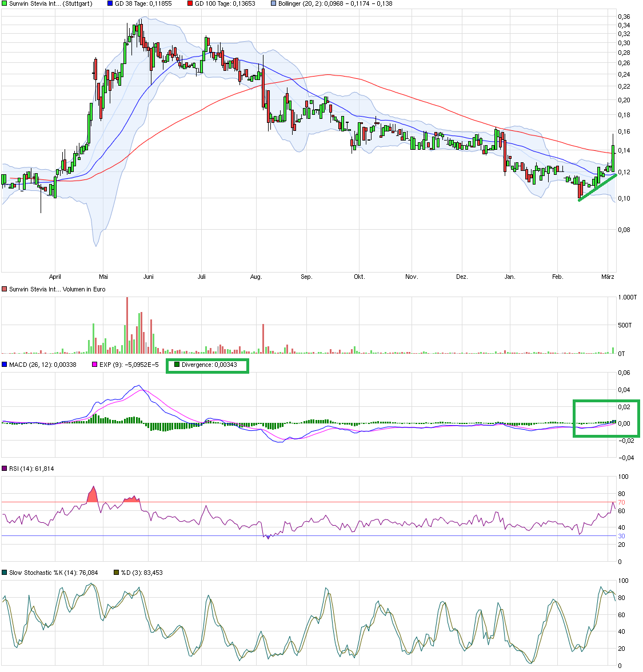Click the −0,04 value on the MACD axis

[626, 458]
